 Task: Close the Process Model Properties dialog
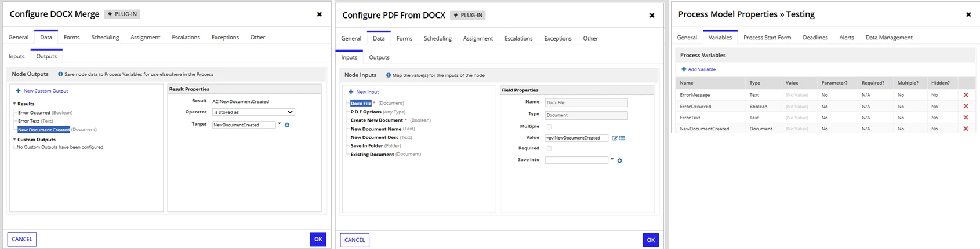[968, 14]
